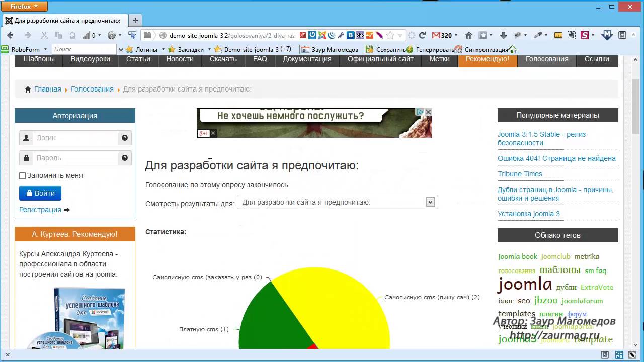Open the Регистрация link
This screenshot has height=362, width=644.
(x=40, y=210)
